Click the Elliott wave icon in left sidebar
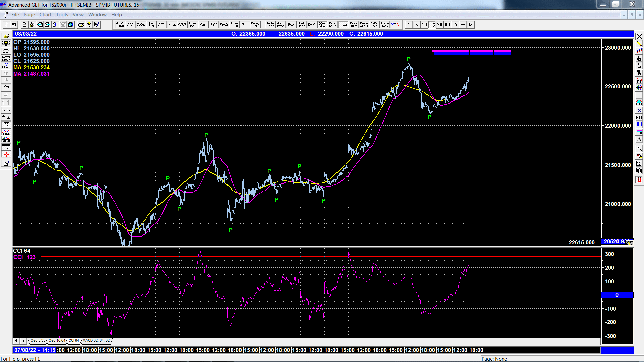 click(x=6, y=66)
